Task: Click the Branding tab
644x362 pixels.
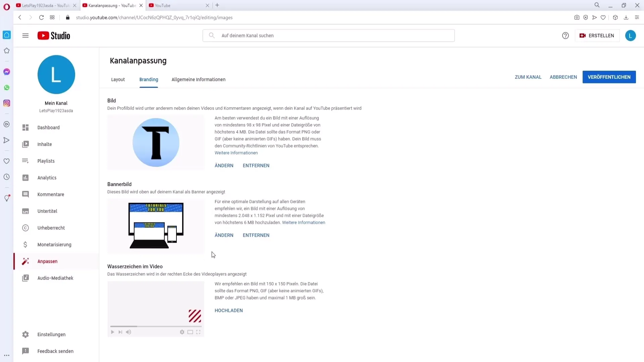Action: coord(149,79)
